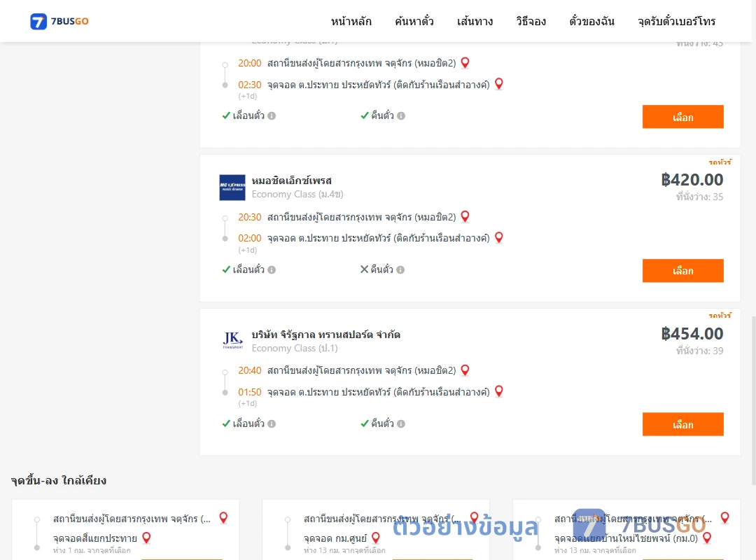Click เลือก button for ฿420.00 trip
The height and width of the screenshot is (560, 756).
point(682,271)
